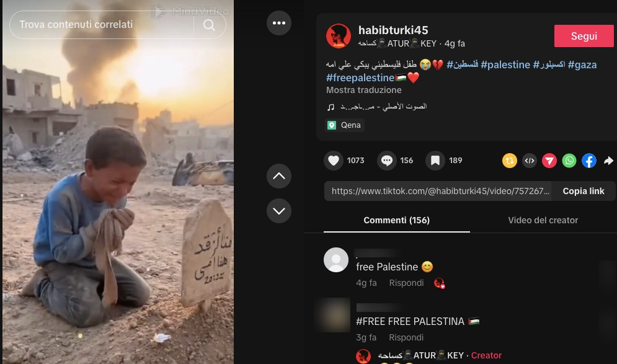Viewport: 617px width, 364px height.
Task: Go to next video with down chevron
Action: pos(279,211)
